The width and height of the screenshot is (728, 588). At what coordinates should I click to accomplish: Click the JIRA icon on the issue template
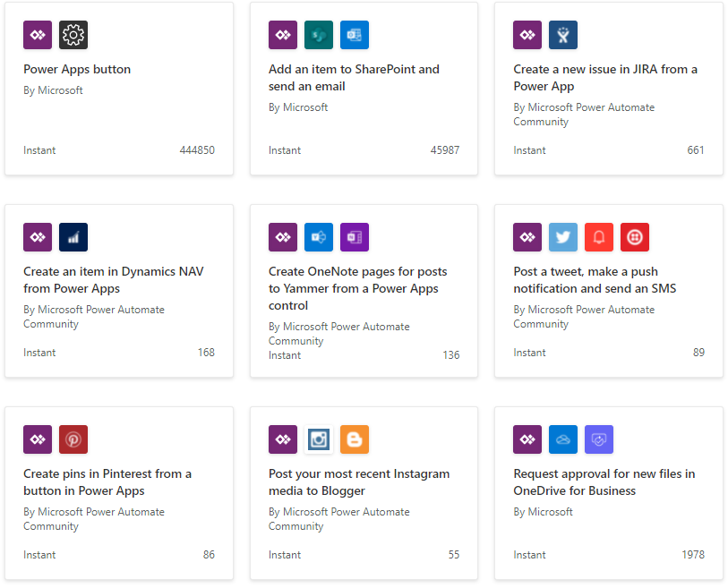point(562,35)
